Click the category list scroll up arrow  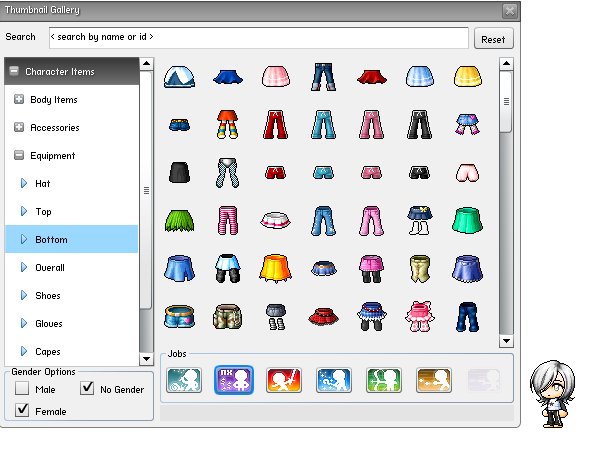pyautogui.click(x=146, y=63)
